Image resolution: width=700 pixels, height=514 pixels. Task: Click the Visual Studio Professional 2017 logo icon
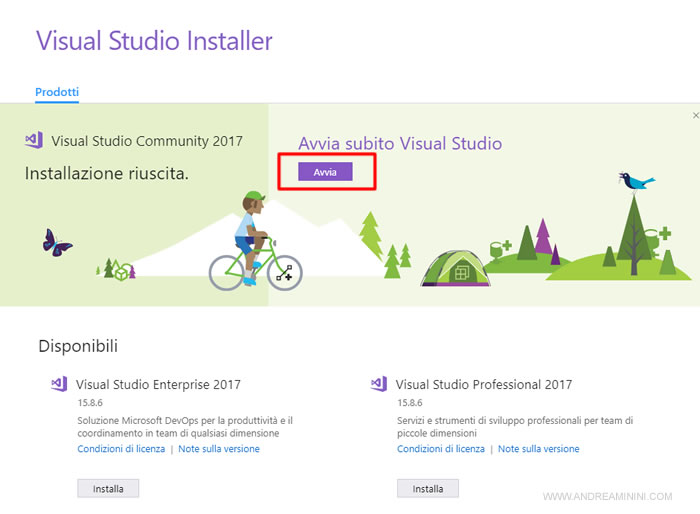tap(379, 384)
